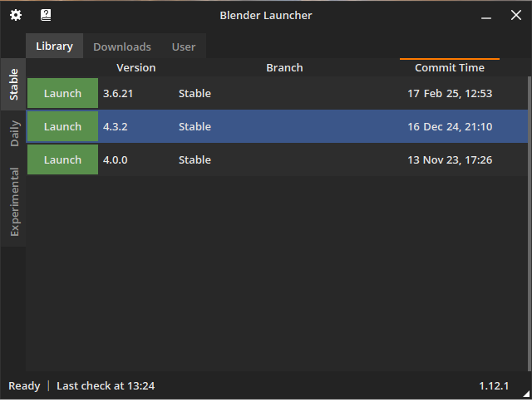532x402 pixels.
Task: Select the 4.0.0 version text
Action: (116, 160)
